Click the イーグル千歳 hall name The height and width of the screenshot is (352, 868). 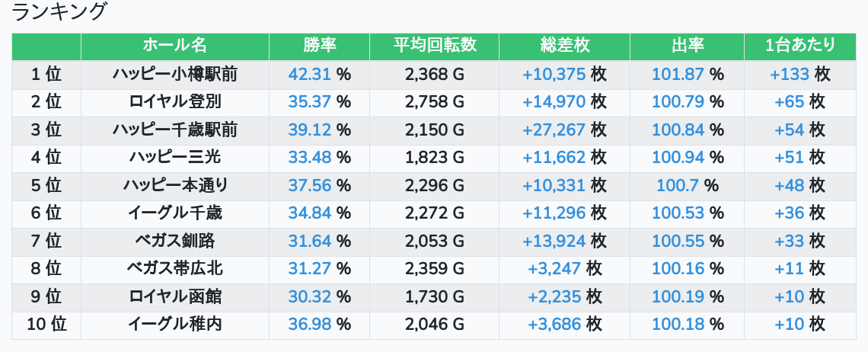(x=174, y=213)
